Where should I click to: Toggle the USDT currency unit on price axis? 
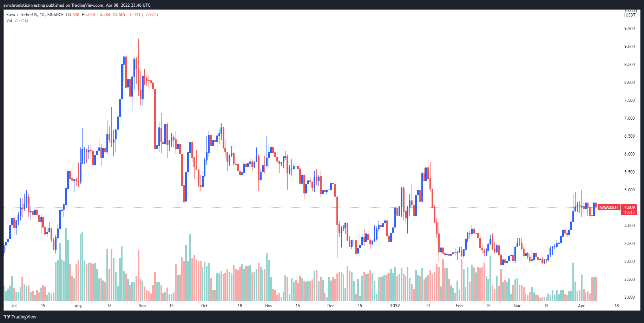pyautogui.click(x=631, y=15)
